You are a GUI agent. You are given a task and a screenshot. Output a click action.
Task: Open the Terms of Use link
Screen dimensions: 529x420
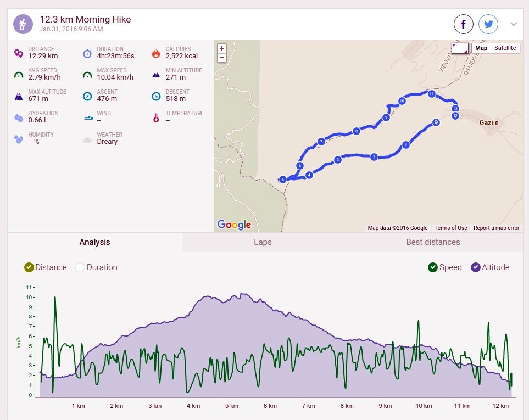(x=450, y=228)
